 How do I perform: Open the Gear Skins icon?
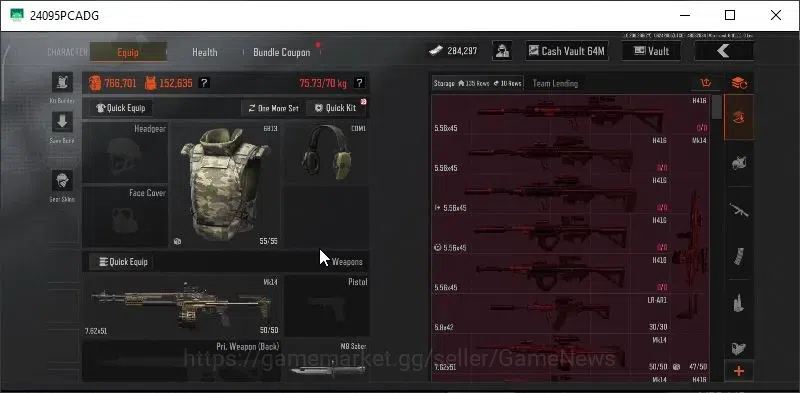click(62, 181)
